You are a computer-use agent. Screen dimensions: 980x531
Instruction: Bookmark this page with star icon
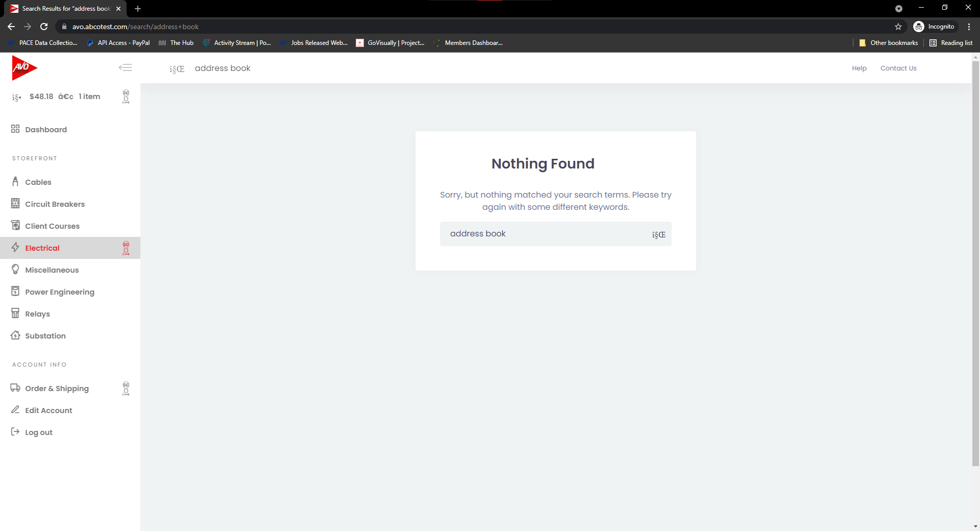click(898, 27)
